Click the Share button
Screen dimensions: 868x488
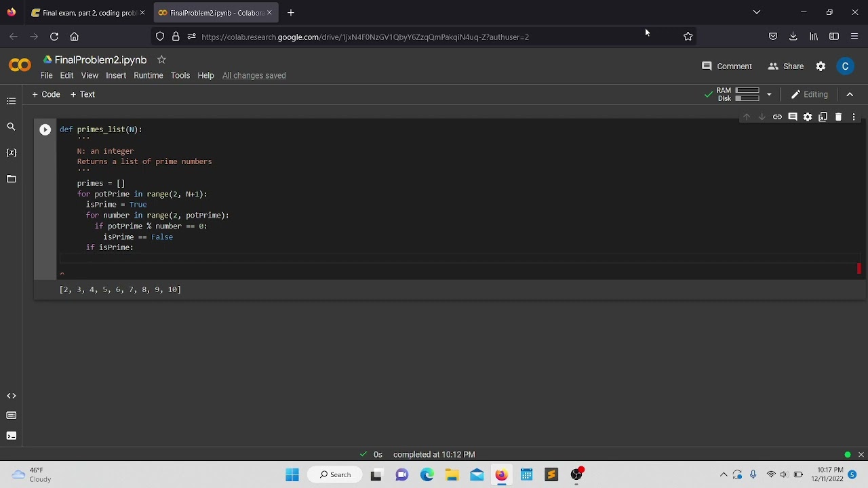point(786,66)
